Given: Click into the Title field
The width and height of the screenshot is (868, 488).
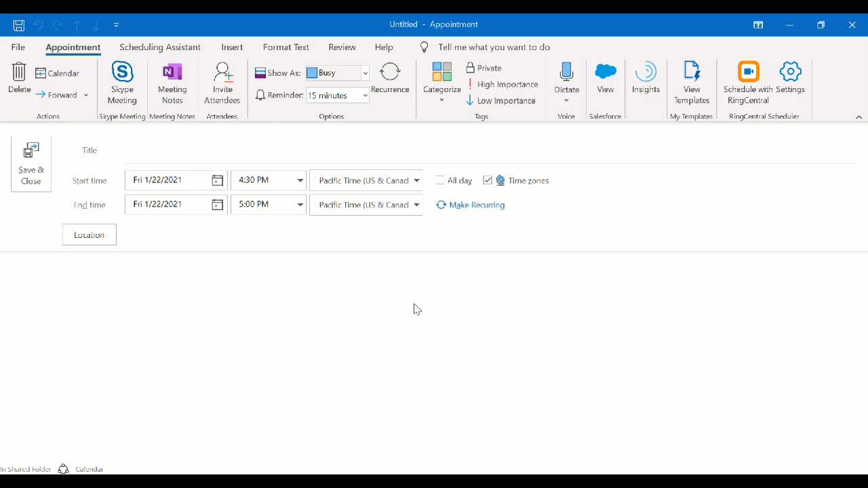Looking at the screenshot, I should (488, 150).
